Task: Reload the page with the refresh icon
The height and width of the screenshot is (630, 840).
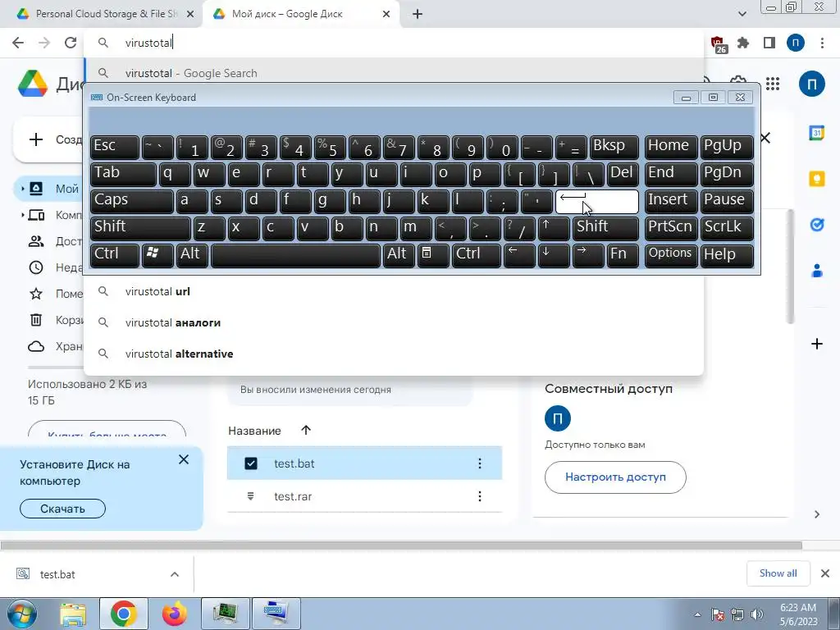Action: [71, 43]
